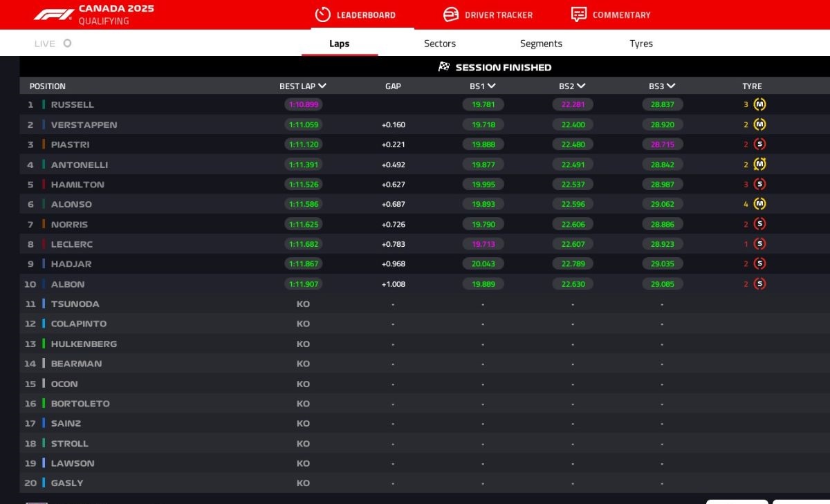Click the chequered flag session icon

point(444,67)
